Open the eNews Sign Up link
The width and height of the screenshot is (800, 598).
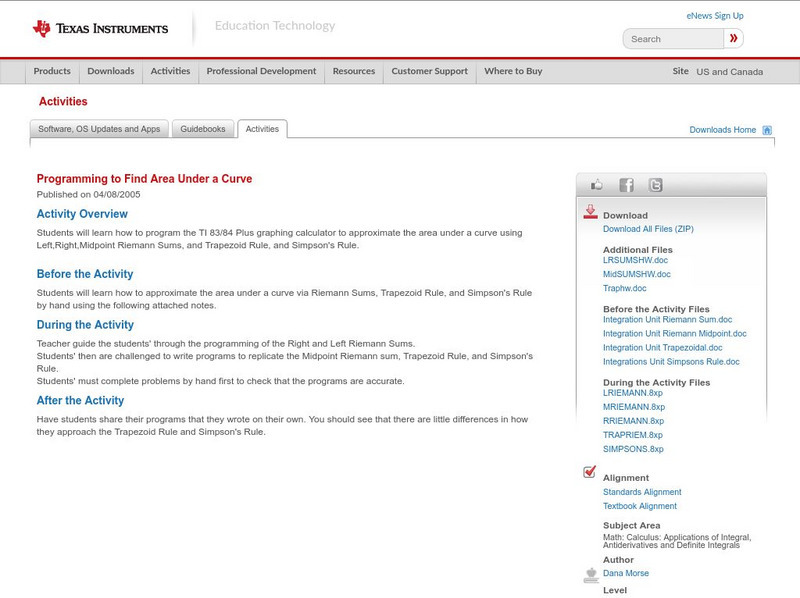click(715, 16)
